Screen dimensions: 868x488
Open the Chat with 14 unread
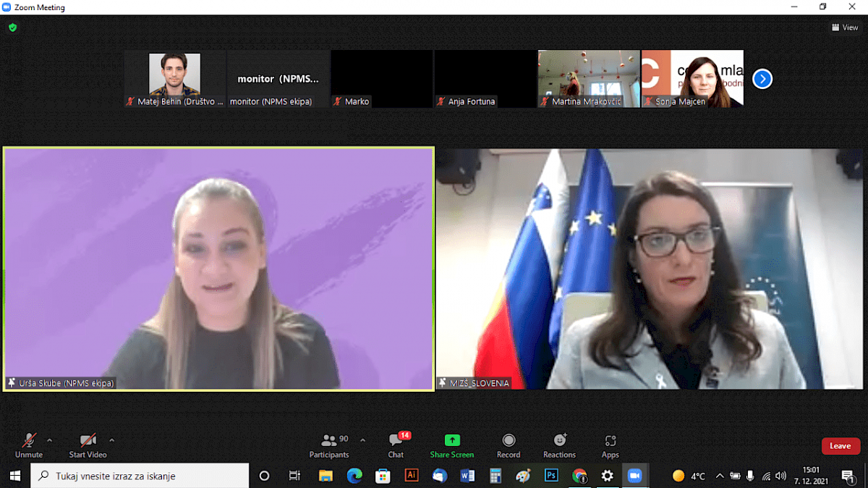(x=396, y=445)
